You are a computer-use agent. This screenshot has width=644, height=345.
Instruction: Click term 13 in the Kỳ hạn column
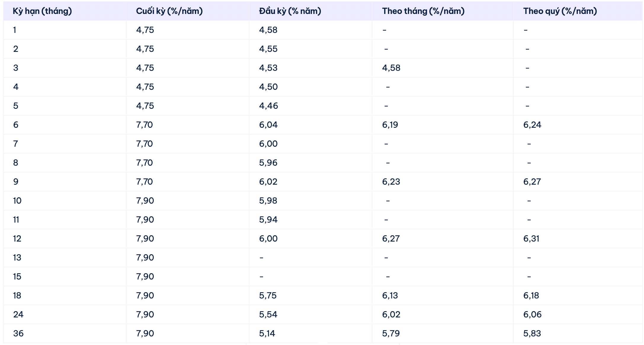tap(17, 258)
